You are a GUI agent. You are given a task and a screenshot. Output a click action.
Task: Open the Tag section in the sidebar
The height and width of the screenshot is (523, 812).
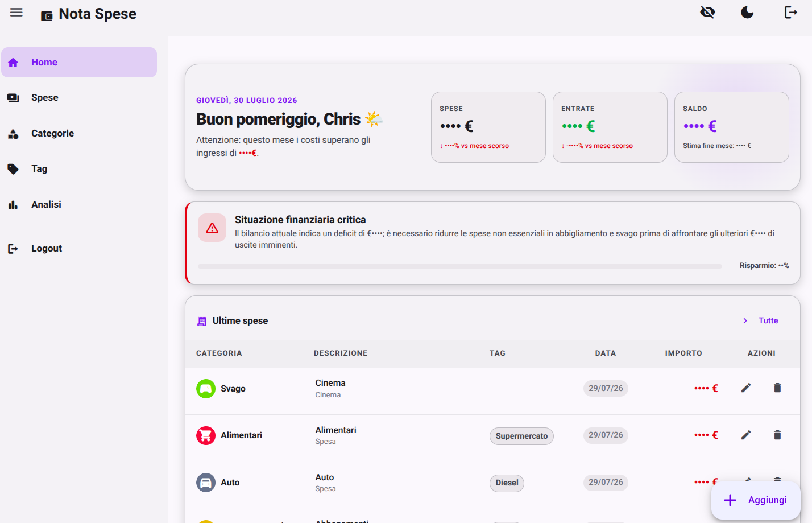click(79, 169)
